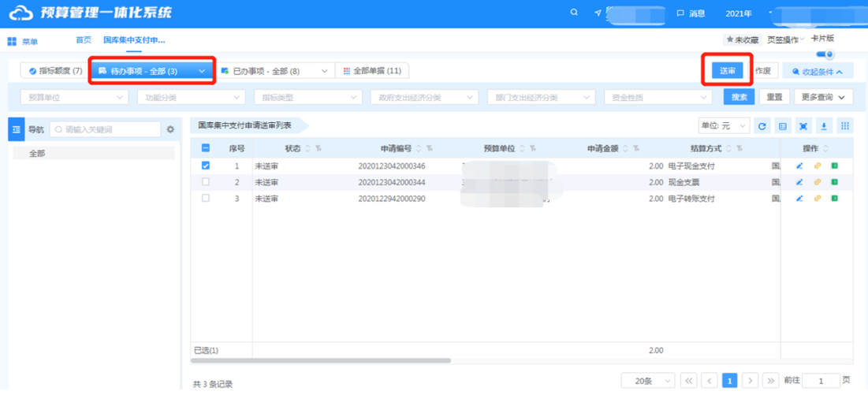Open the 页签操作 dropdown
The image size is (868, 406).
[x=786, y=40]
